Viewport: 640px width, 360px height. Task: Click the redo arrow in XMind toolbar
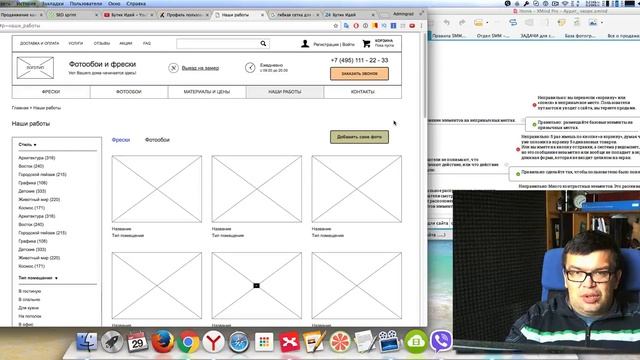tap(462, 22)
